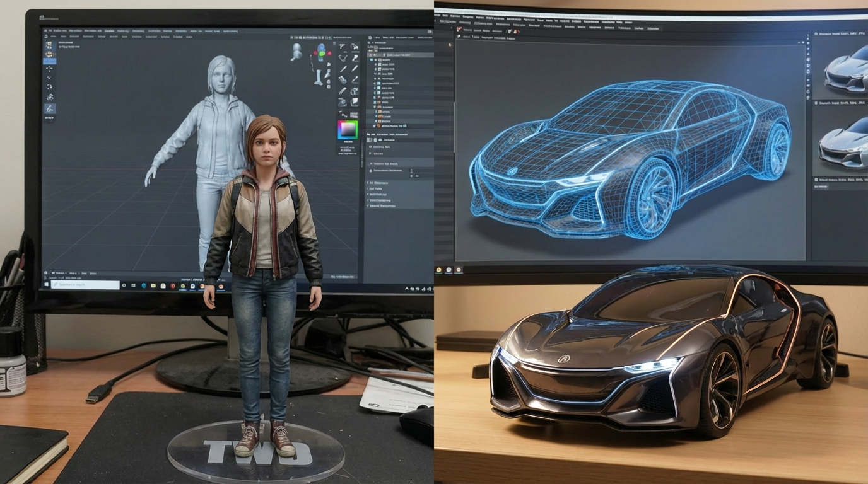This screenshot has width=868, height=484.
Task: Pick the top-left brush in brush palette
Action: tap(343, 47)
